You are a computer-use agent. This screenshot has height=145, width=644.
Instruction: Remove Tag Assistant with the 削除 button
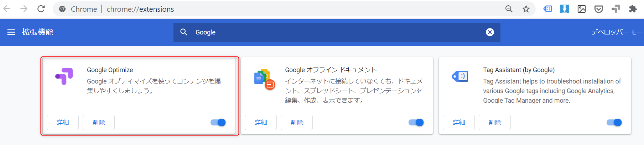click(x=495, y=123)
